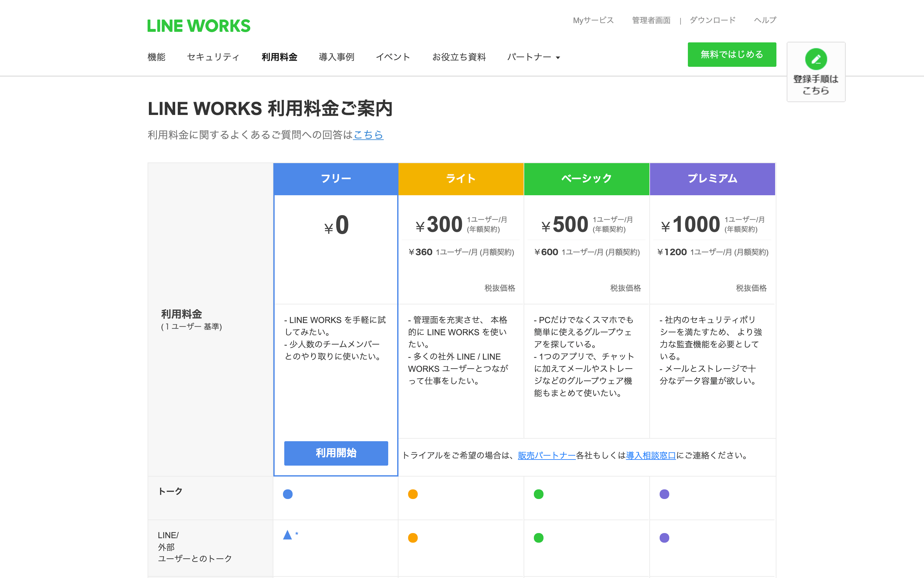Open the セキュリティ menu item

click(213, 57)
